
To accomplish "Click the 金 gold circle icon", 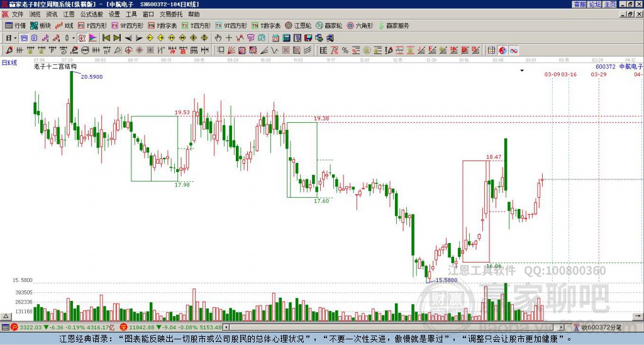I will [x=367, y=50].
